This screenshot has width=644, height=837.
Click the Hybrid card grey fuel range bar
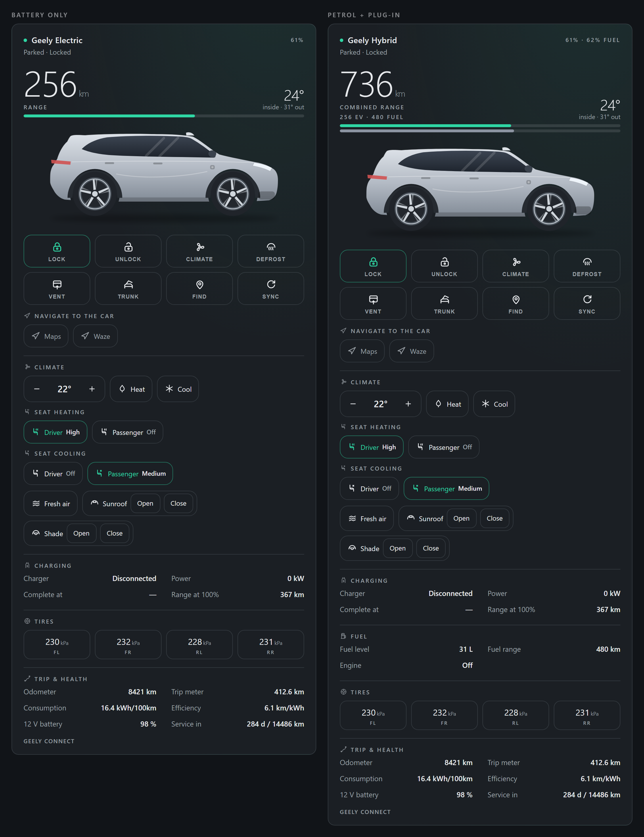[x=480, y=131]
